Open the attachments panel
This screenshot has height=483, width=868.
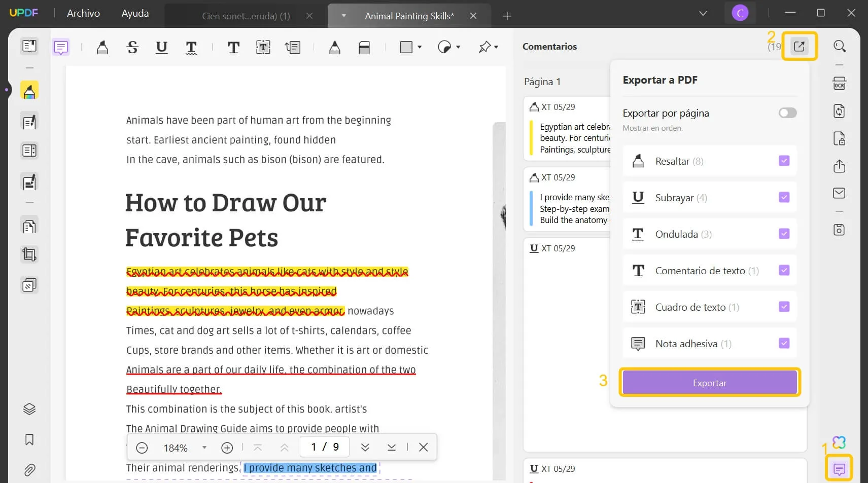[x=29, y=470]
